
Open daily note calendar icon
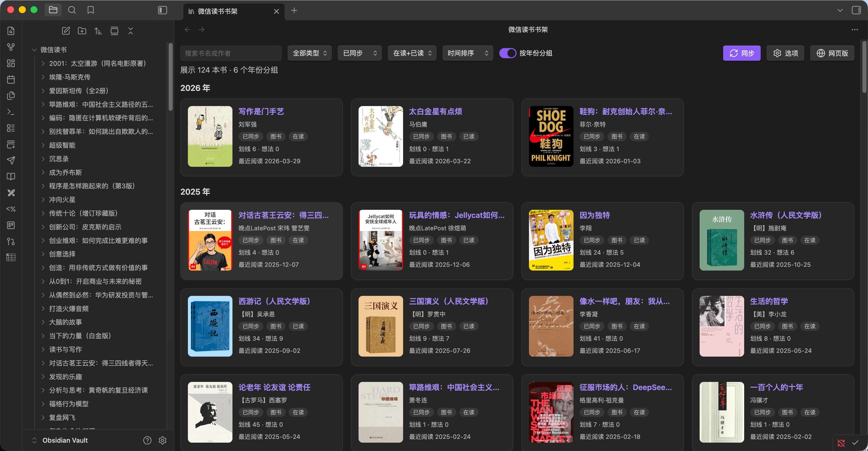[11, 79]
